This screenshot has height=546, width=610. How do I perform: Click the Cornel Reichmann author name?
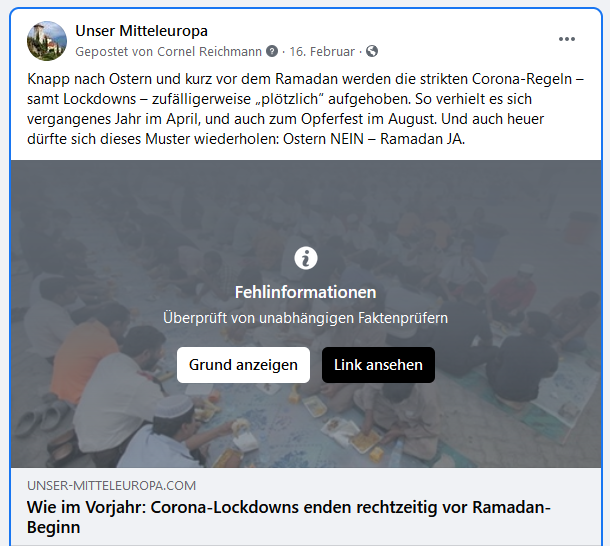(209, 51)
